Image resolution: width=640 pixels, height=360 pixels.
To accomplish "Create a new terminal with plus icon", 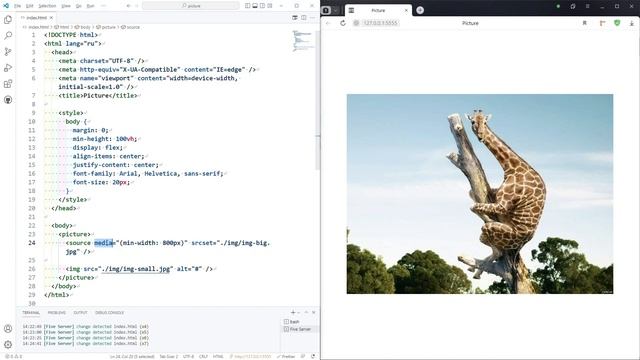I will point(293,312).
